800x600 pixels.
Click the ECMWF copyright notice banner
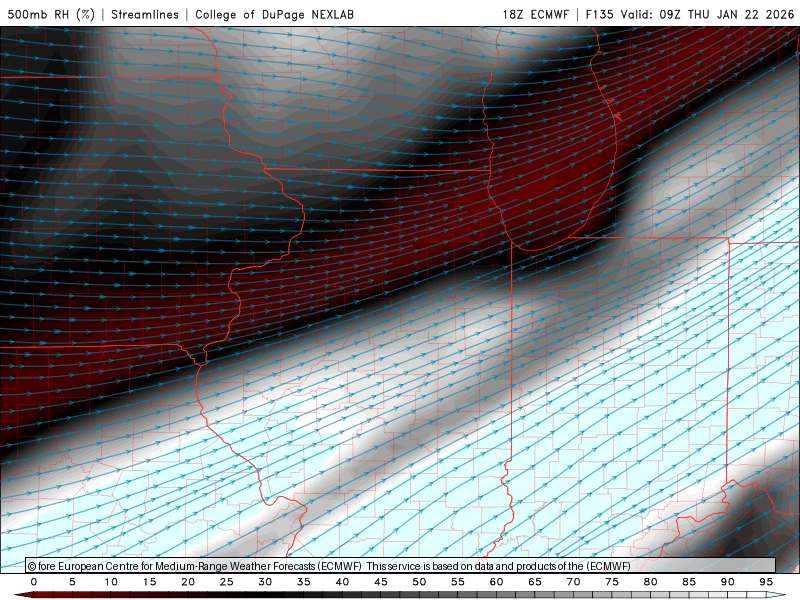[401, 566]
